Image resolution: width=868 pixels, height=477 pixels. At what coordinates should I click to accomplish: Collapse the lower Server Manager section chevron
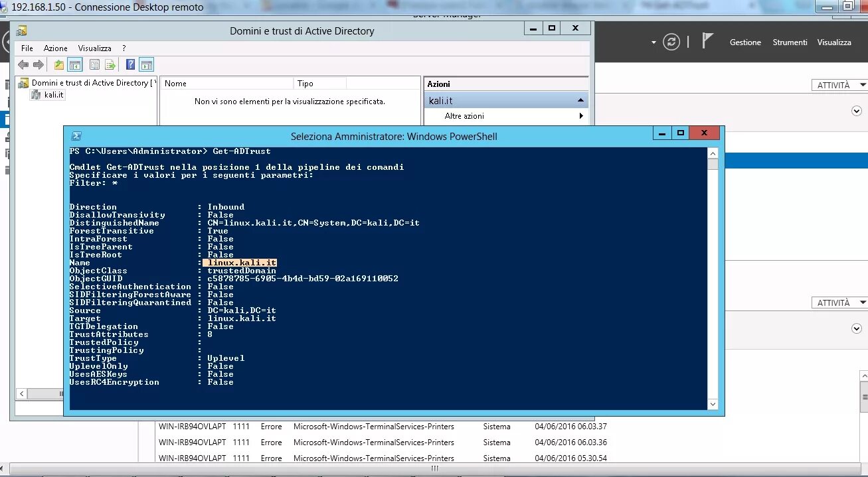tap(857, 328)
